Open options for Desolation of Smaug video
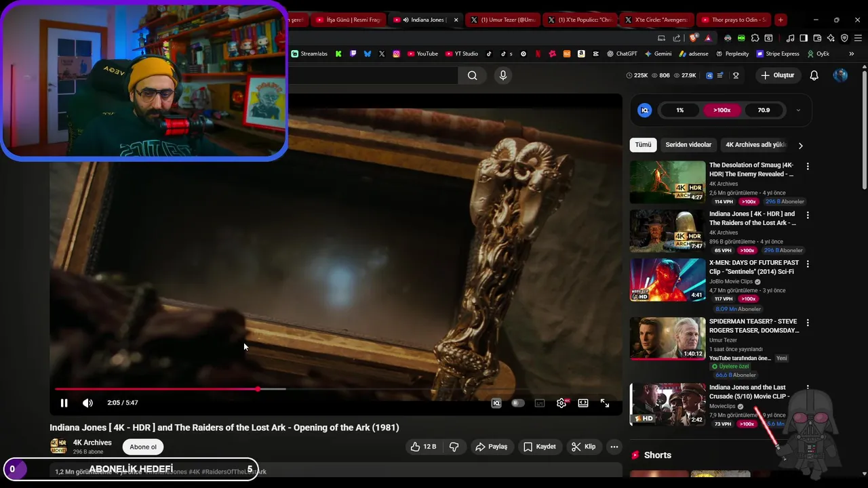 click(808, 166)
